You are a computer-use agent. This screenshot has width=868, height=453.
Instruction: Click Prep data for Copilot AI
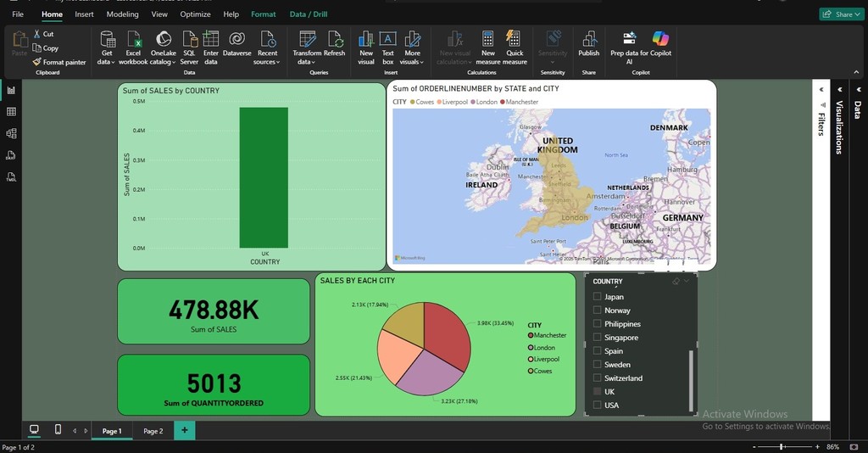point(630,48)
